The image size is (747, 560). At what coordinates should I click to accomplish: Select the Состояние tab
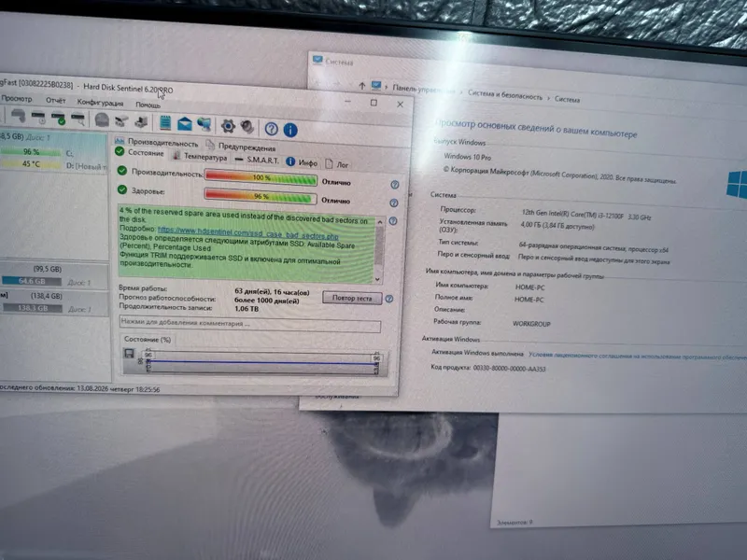139,152
